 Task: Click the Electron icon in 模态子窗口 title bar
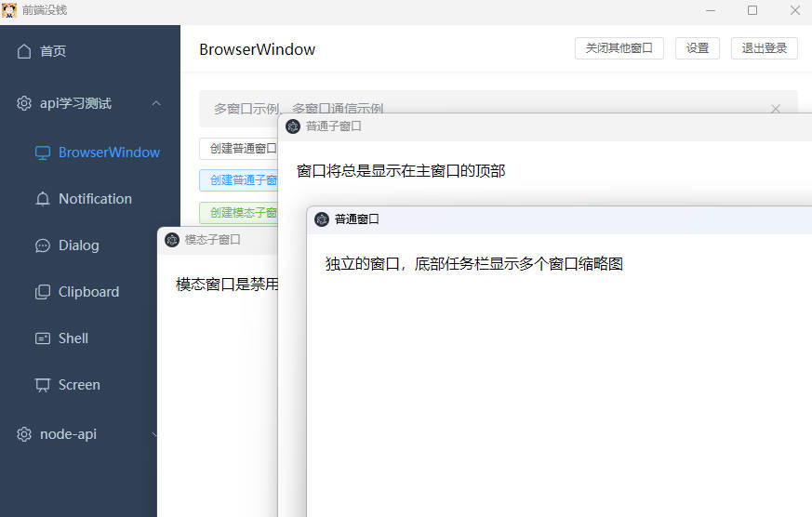point(172,240)
